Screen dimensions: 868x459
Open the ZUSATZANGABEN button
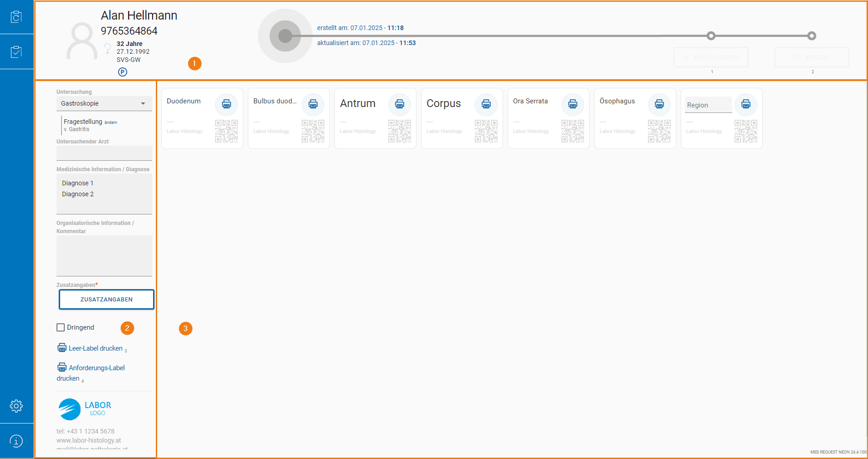coord(107,300)
